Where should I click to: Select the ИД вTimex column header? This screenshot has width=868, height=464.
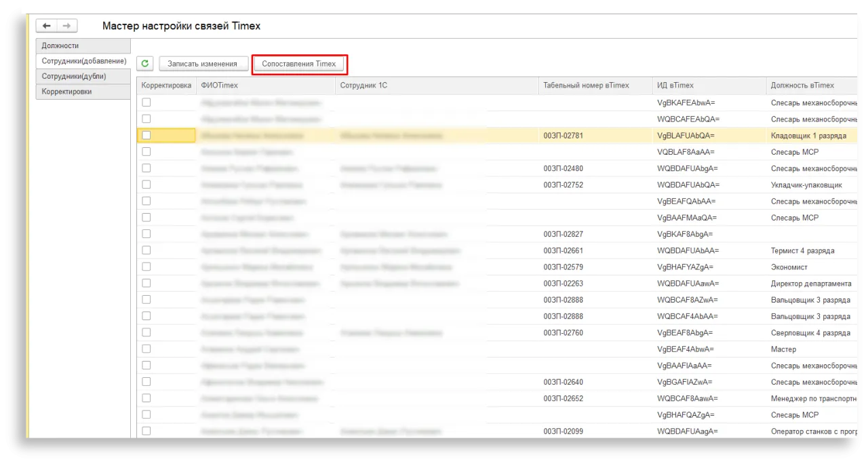(x=675, y=85)
